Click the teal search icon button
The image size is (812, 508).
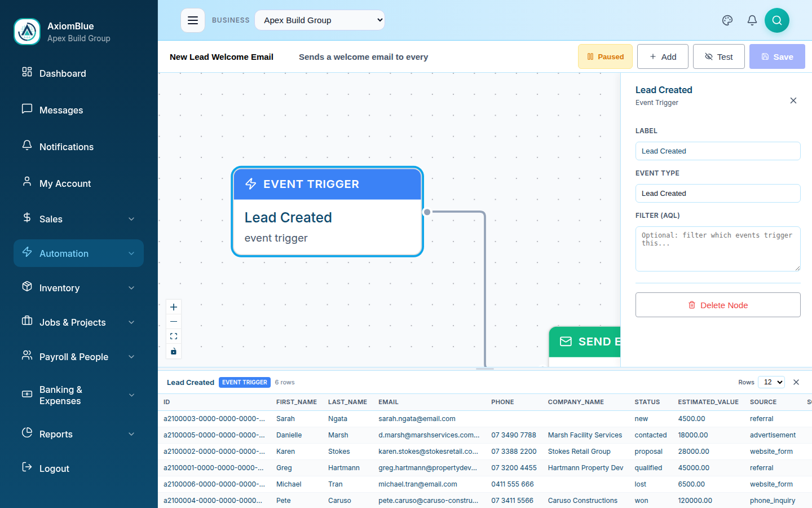click(x=777, y=20)
